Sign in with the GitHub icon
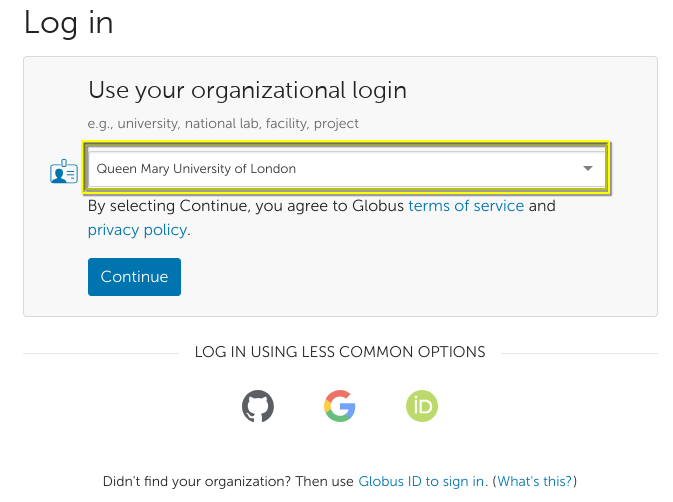The image size is (673, 502). (x=258, y=406)
